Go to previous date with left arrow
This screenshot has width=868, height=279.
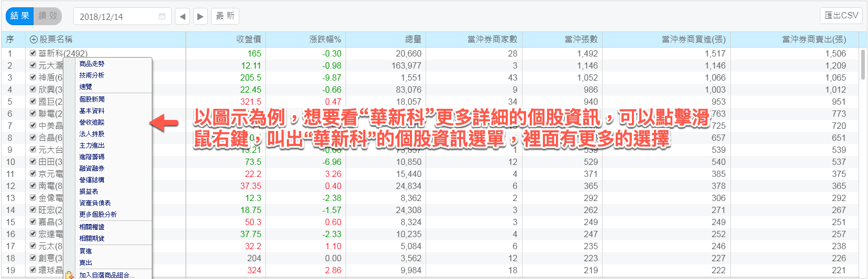click(x=182, y=16)
